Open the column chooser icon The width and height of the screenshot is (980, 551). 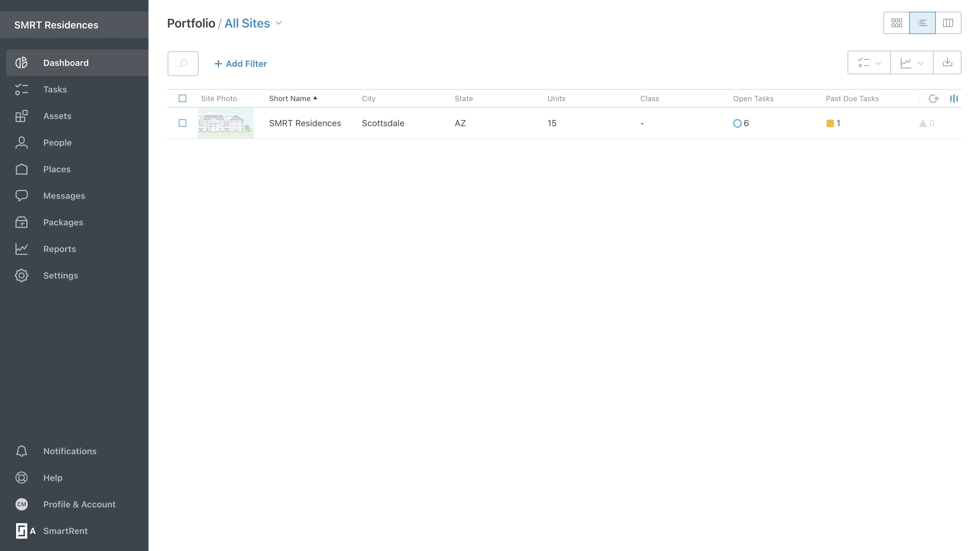(x=954, y=99)
